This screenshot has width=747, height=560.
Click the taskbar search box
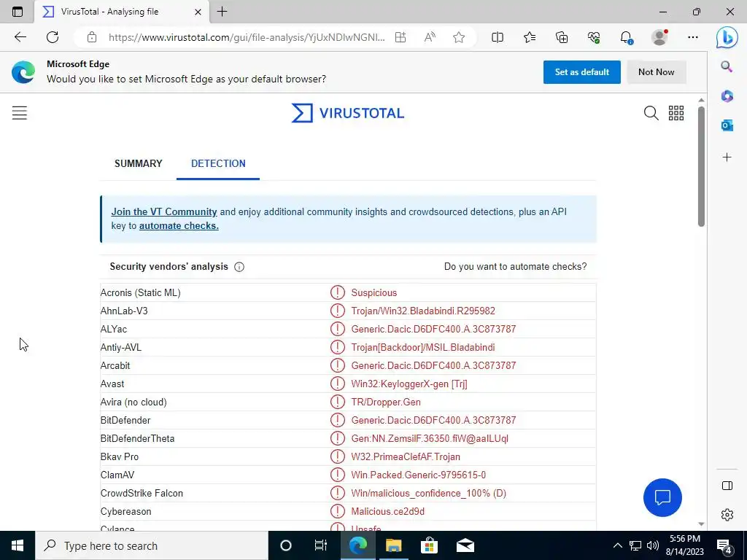click(152, 545)
